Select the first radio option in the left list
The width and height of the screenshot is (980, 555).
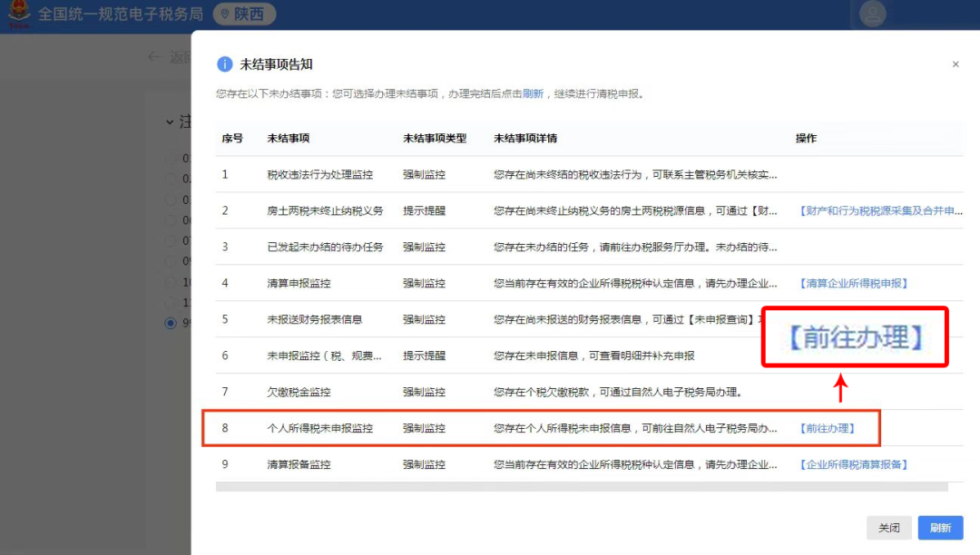(170, 157)
